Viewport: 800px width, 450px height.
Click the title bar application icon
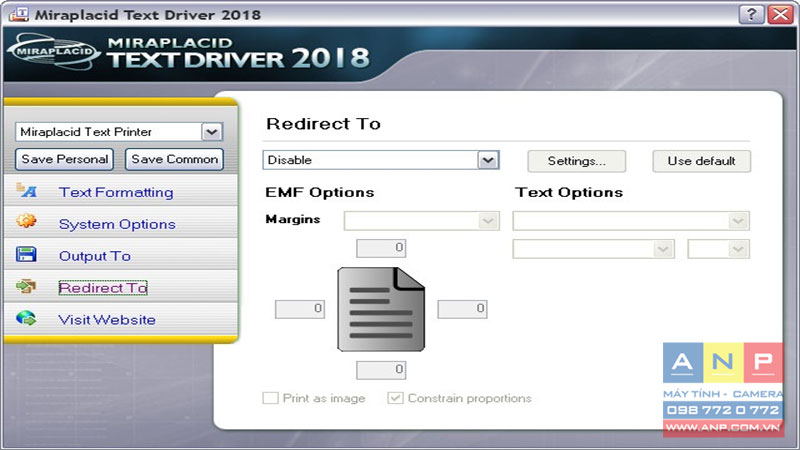pos(19,14)
